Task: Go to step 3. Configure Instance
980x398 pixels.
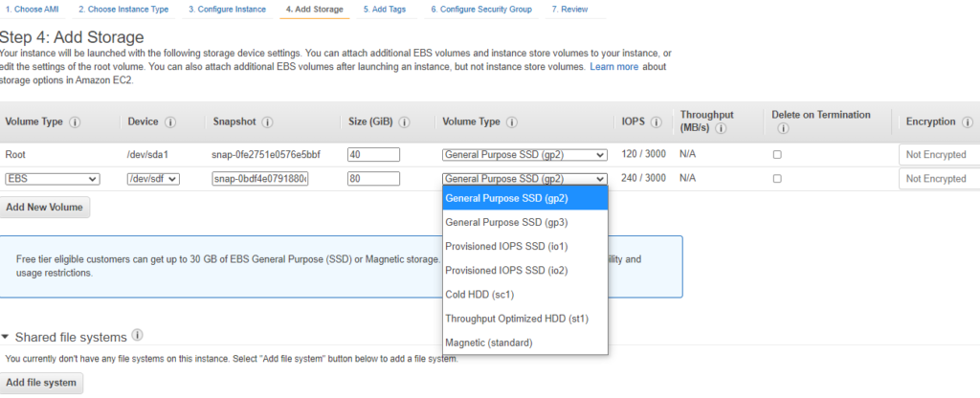Action: (228, 10)
